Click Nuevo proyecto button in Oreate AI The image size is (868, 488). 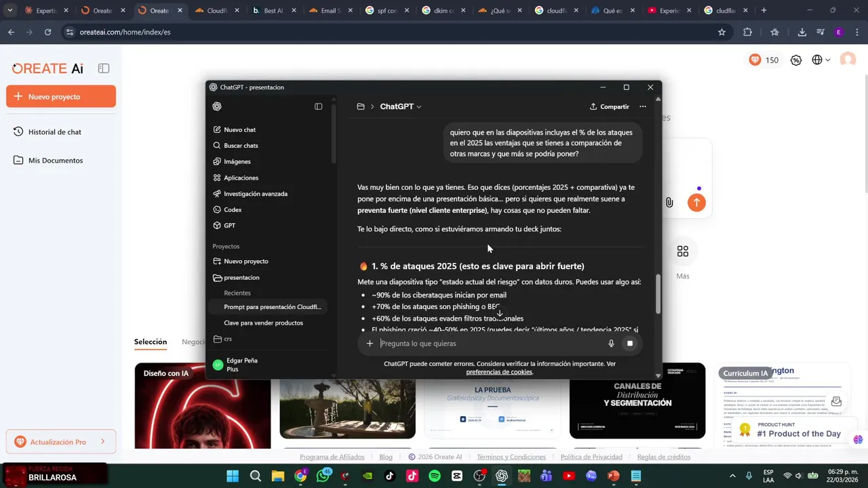(x=61, y=97)
